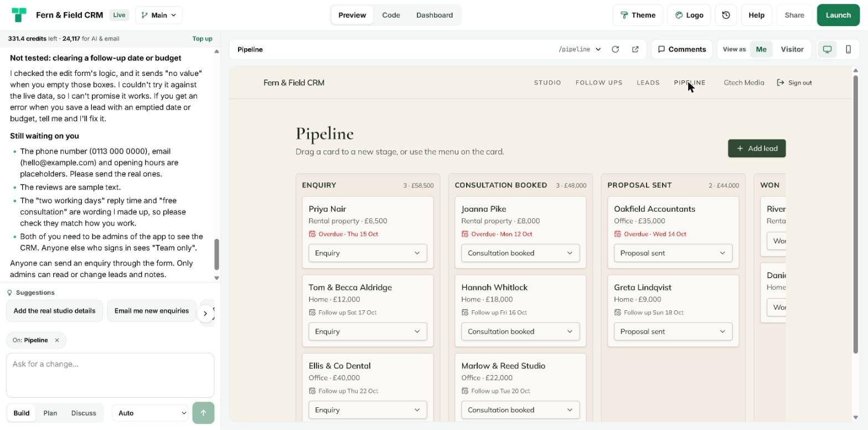Go to Studio in site nav
The height and width of the screenshot is (430, 868).
(547, 83)
